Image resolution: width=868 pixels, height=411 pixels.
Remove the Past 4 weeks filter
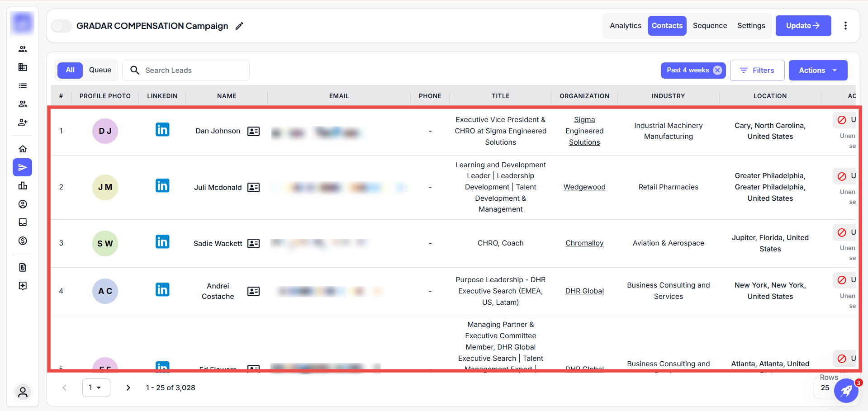click(x=717, y=70)
